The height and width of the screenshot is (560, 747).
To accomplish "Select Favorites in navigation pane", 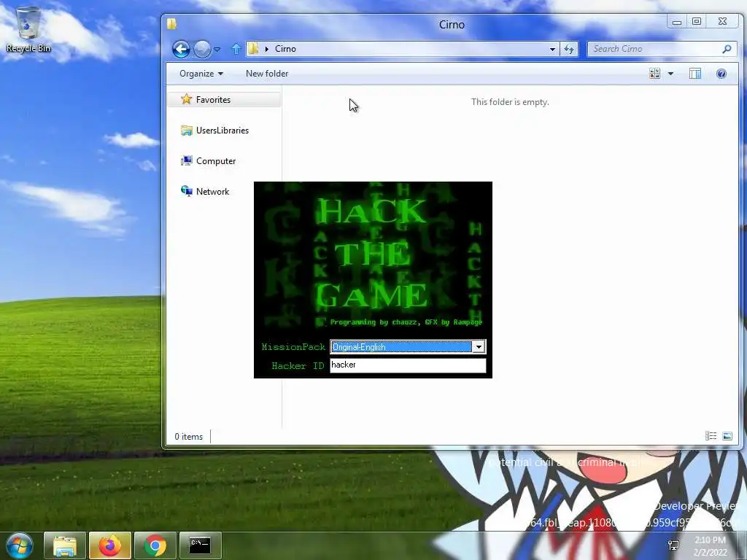I will (x=225, y=99).
